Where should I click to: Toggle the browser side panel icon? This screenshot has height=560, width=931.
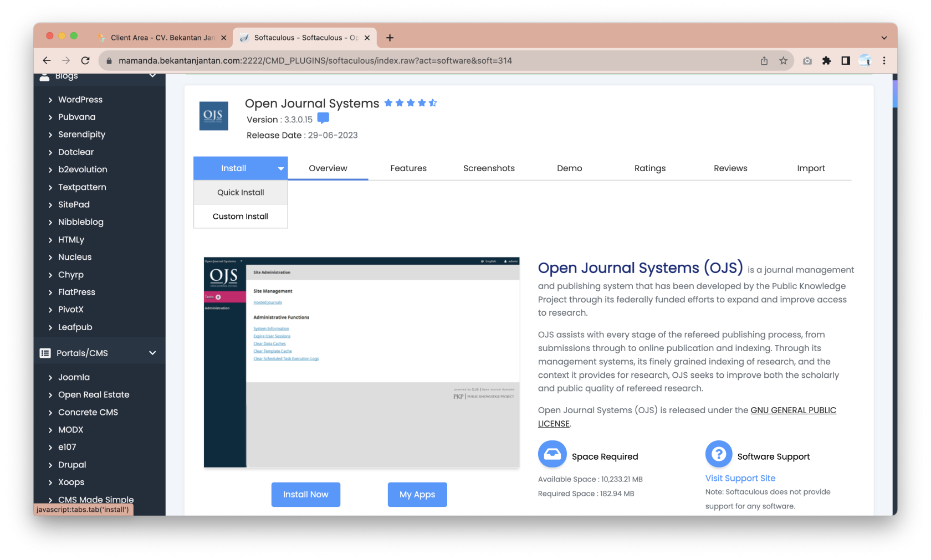point(846,61)
